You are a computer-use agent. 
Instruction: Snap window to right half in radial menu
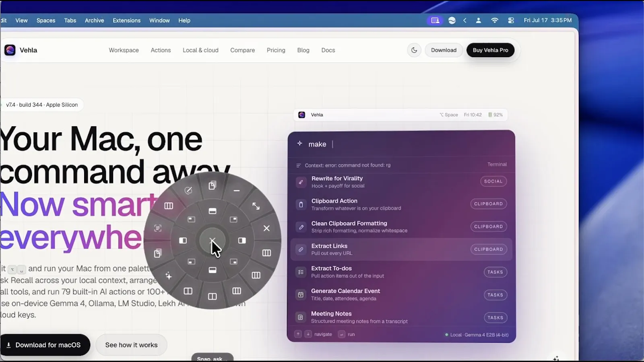242,241
